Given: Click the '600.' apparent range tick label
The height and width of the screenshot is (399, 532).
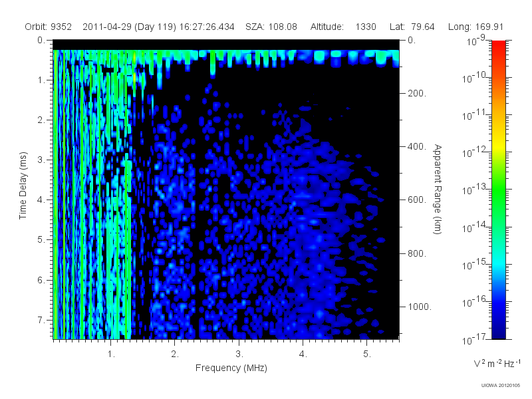Looking at the screenshot, I should 417,200.
